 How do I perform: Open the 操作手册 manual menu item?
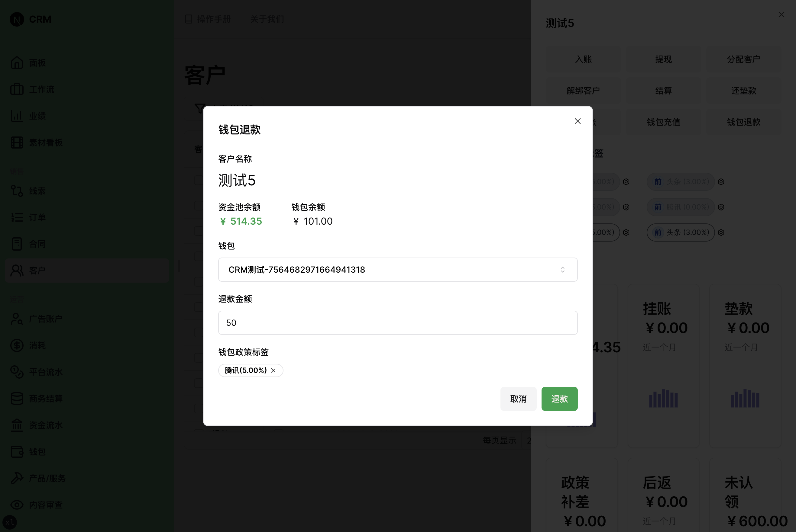(x=213, y=19)
